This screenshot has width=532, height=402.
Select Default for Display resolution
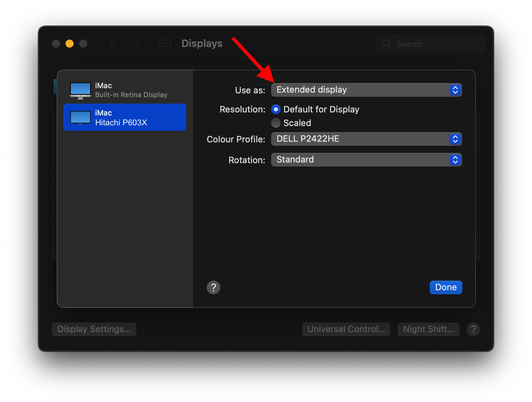coord(276,109)
